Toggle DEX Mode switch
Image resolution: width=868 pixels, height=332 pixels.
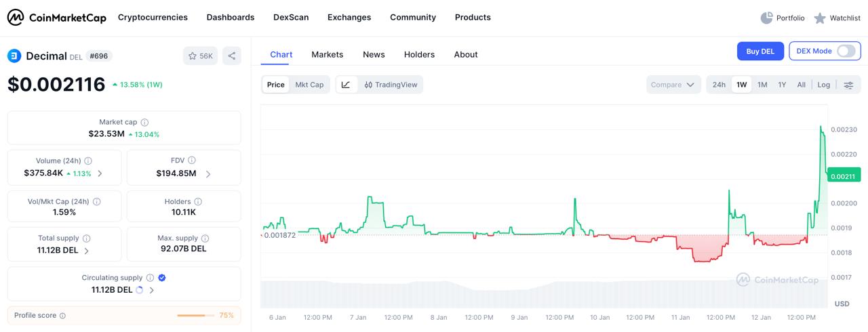pos(846,51)
